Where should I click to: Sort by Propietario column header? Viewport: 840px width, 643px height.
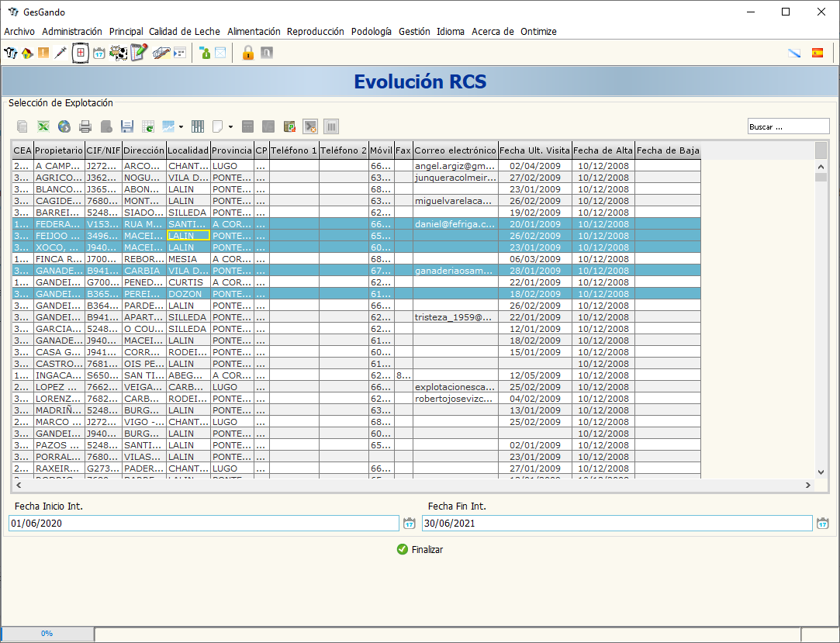coord(59,150)
